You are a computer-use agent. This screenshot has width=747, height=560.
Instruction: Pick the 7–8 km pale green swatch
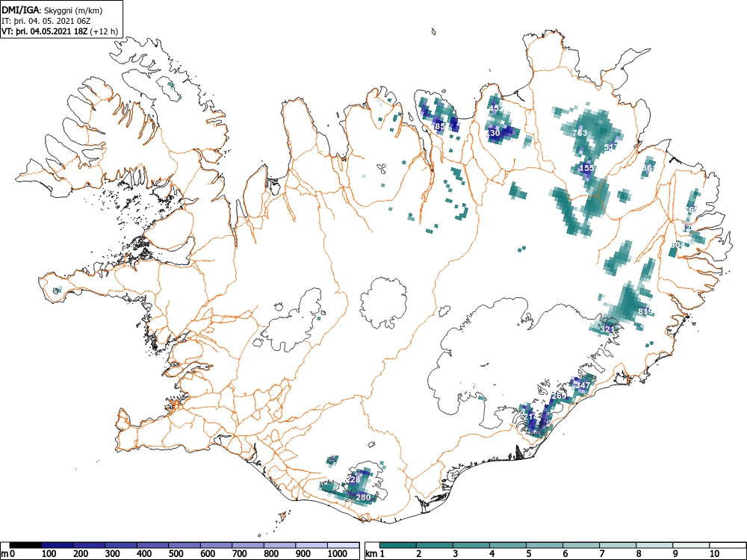tap(618, 545)
